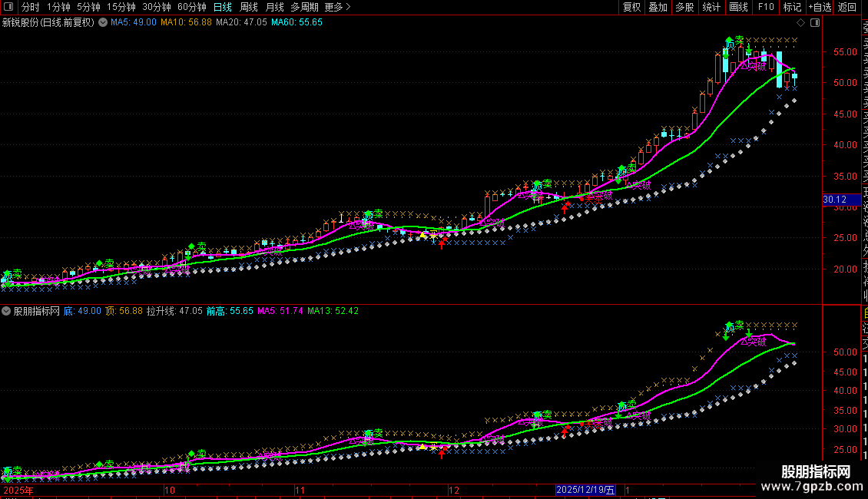Click the 前高: 55.65 value

pyautogui.click(x=230, y=311)
